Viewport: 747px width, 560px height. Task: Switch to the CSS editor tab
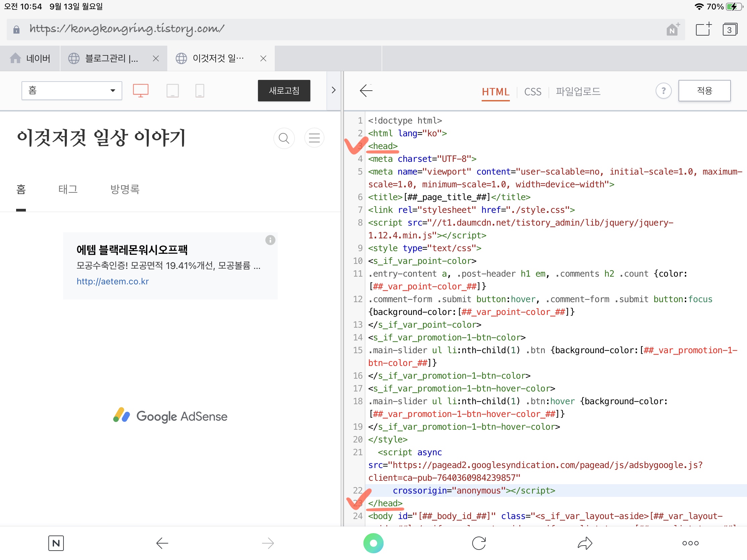point(533,91)
